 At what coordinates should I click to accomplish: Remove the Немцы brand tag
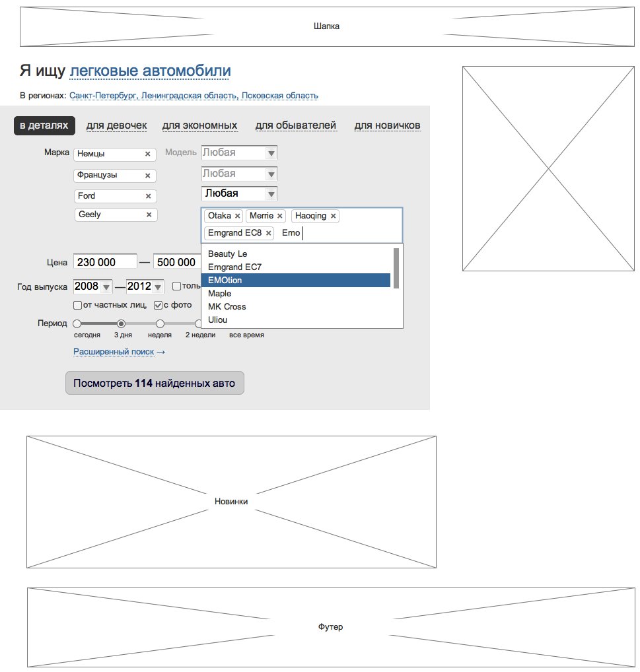(x=147, y=154)
